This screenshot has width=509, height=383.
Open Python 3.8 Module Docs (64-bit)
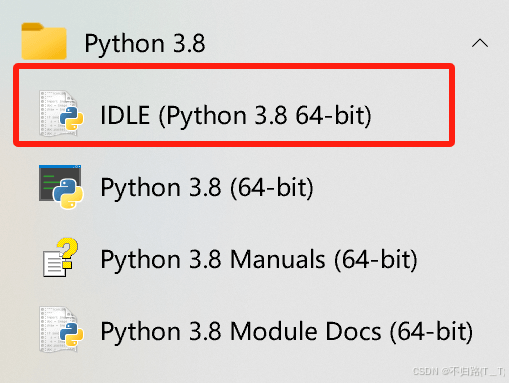287,331
